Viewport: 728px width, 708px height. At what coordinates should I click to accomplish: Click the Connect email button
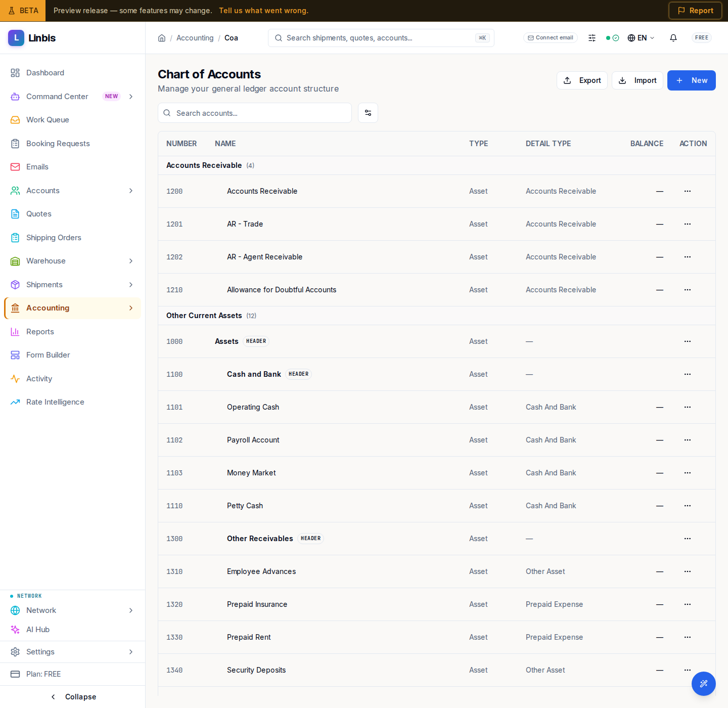tap(551, 38)
